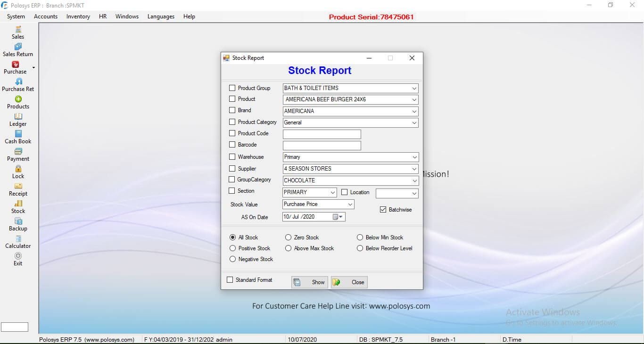Open the Stock icon in the sidebar
This screenshot has width=644, height=344.
18,204
